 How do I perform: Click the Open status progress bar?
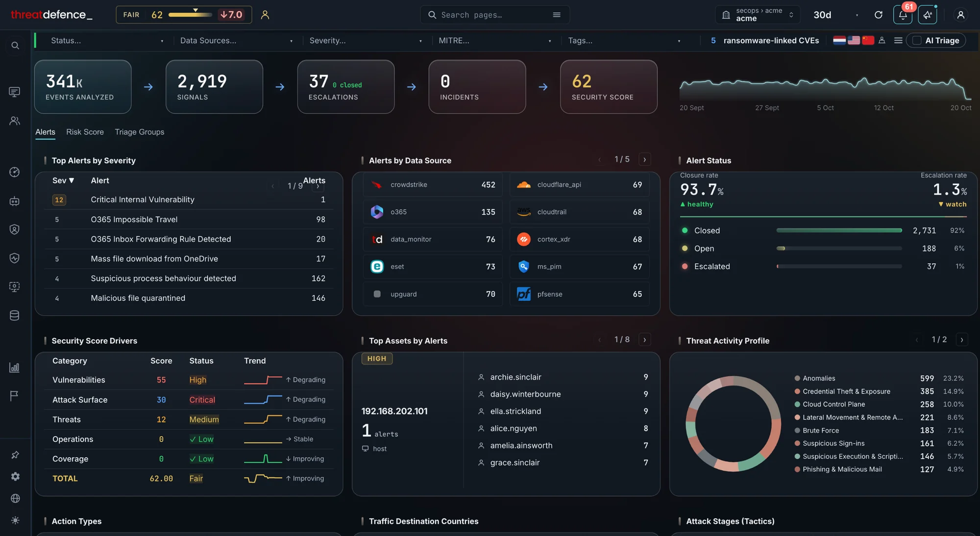[839, 248]
